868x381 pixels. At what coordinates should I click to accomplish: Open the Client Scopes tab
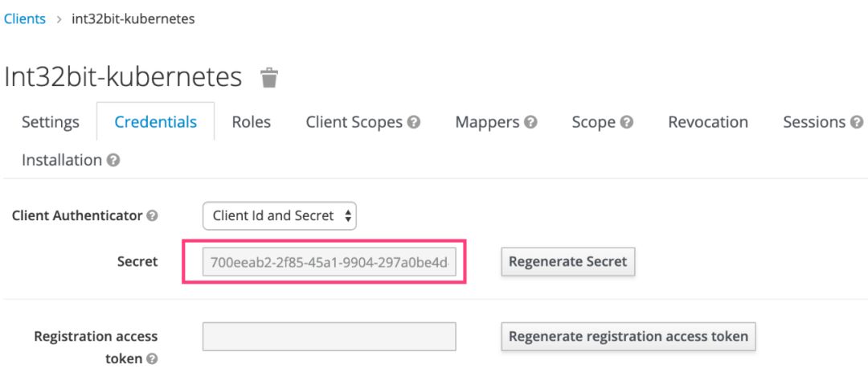tap(354, 122)
